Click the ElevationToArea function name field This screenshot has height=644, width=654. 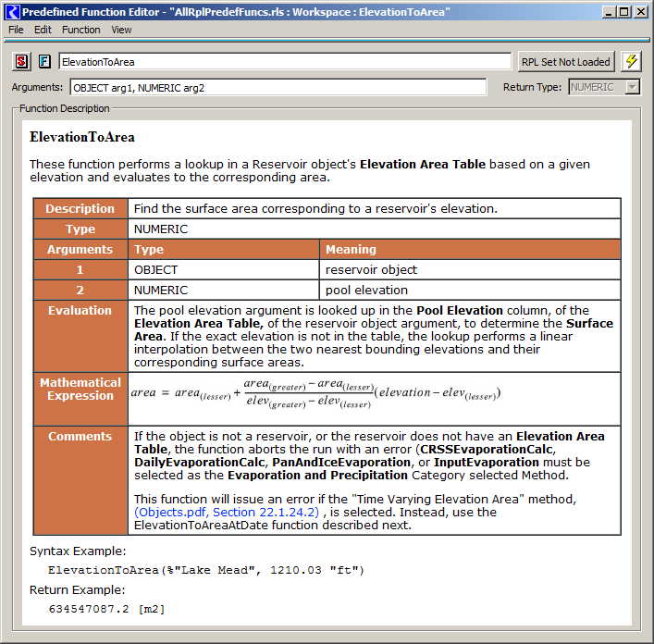[x=285, y=62]
